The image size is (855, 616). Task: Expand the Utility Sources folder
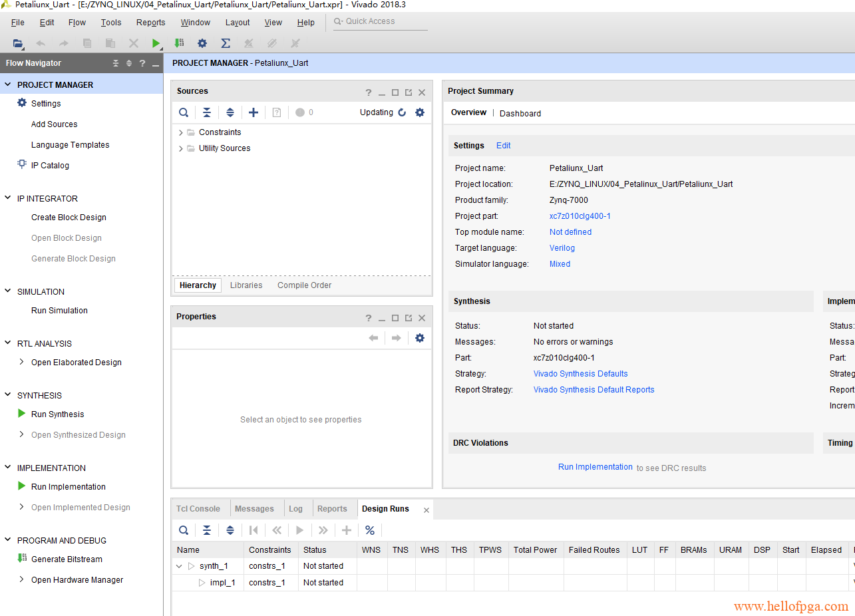point(180,148)
